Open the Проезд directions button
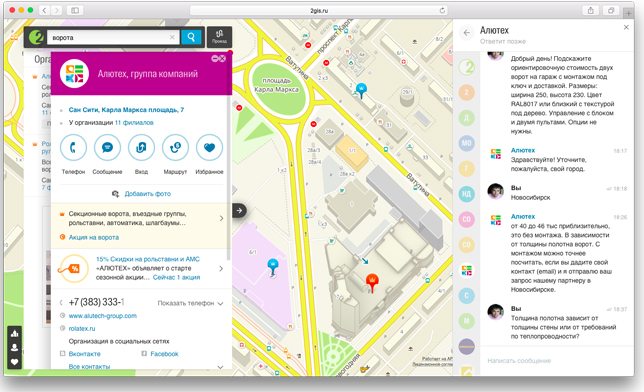Image resolution: width=644 pixels, height=392 pixels. click(219, 37)
